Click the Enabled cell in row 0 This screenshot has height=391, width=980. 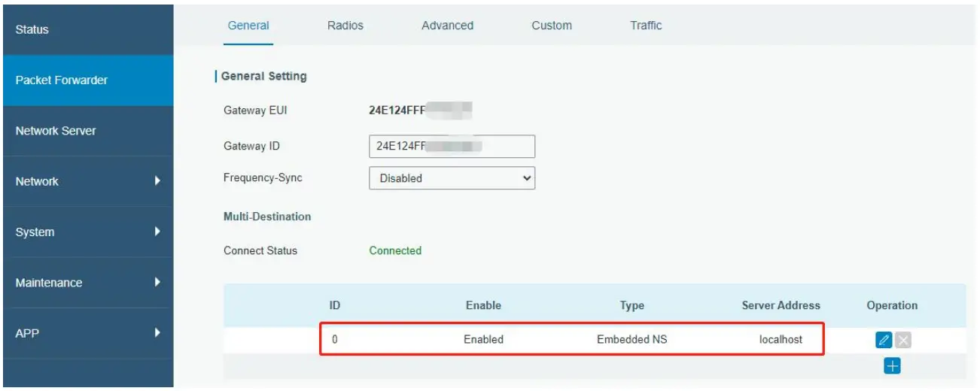click(x=483, y=340)
